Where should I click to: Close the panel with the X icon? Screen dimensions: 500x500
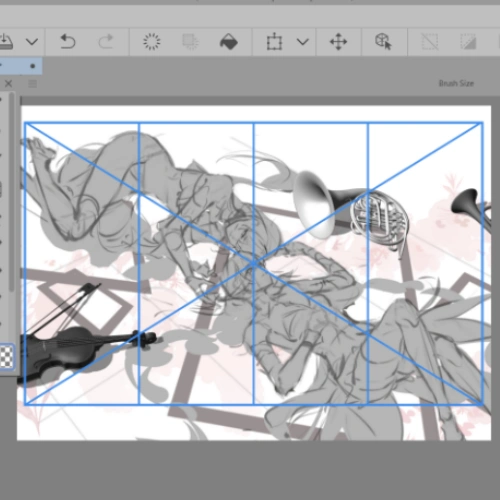tap(8, 83)
